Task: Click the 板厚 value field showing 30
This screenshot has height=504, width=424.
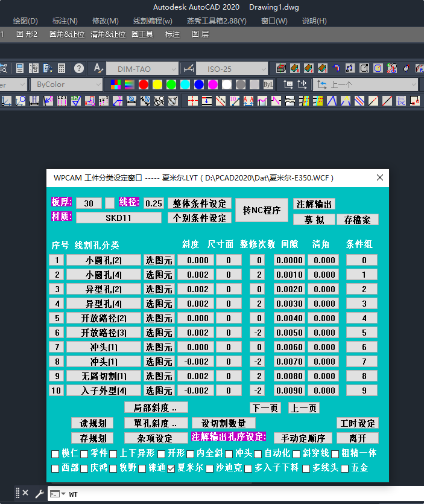Action: pyautogui.click(x=89, y=203)
